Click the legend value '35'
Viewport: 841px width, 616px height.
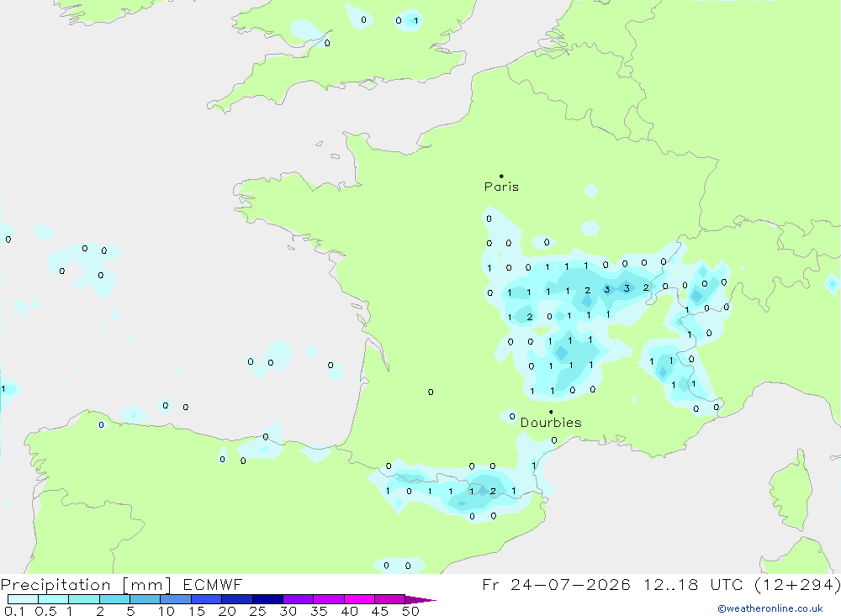pos(319,611)
